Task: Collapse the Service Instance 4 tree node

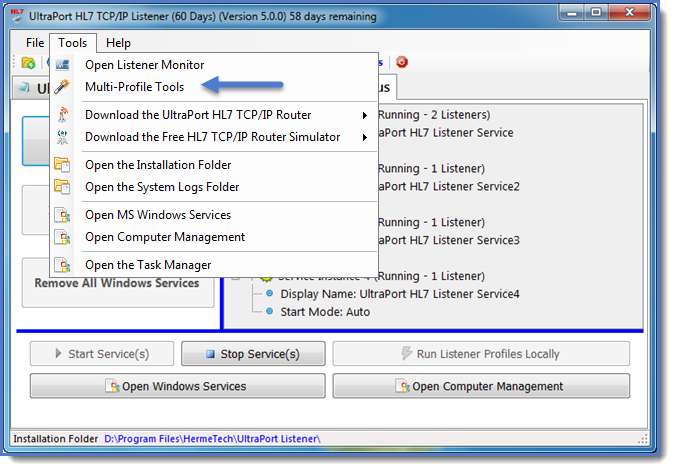Action: (x=237, y=276)
